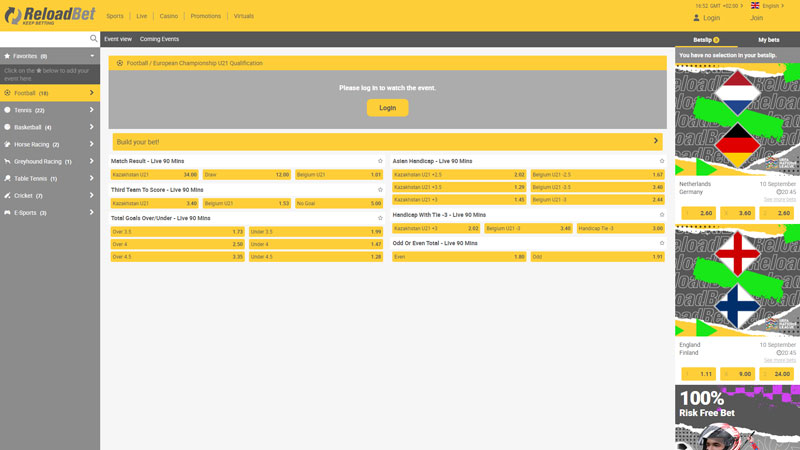Click the Login user icon in header
Screen dimensions: 800x450
pyautogui.click(x=697, y=18)
